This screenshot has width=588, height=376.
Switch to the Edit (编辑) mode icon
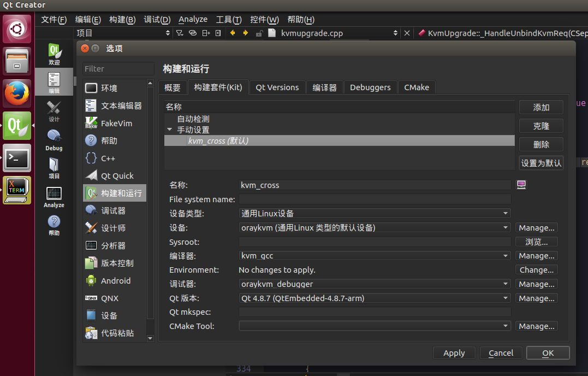coord(54,82)
